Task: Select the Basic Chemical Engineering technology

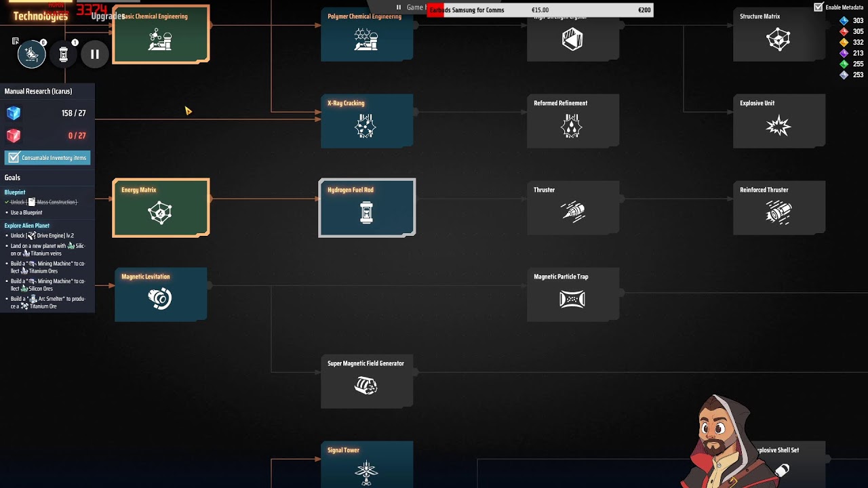Action: click(x=161, y=34)
